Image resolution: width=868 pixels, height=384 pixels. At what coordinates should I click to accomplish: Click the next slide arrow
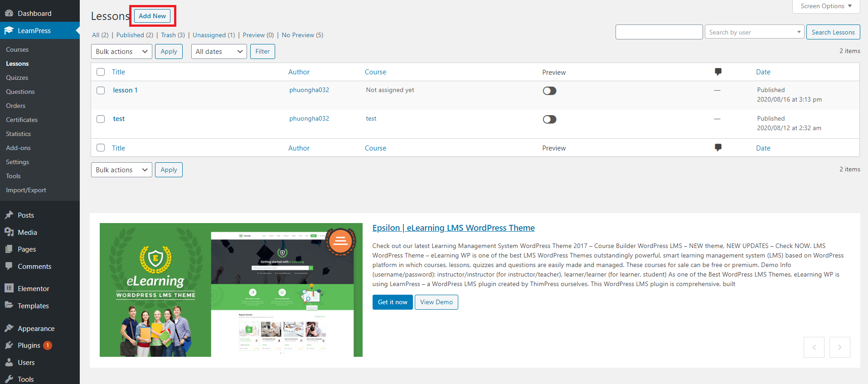pos(840,347)
